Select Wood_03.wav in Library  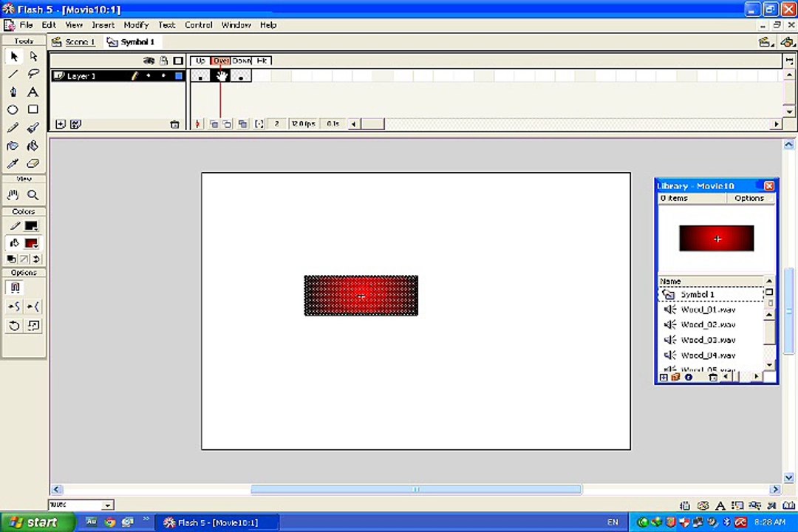coord(712,340)
